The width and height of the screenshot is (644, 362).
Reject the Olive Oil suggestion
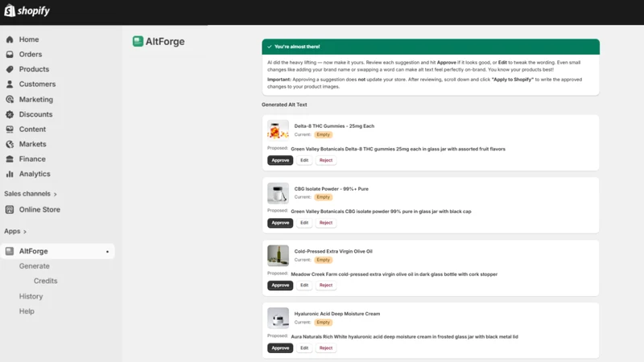click(x=326, y=286)
